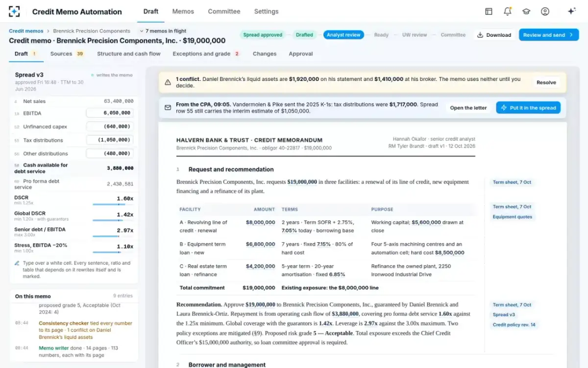Click facility B amount $6,800,000
Screen dimensions: 588x368
pyautogui.click(x=260, y=244)
